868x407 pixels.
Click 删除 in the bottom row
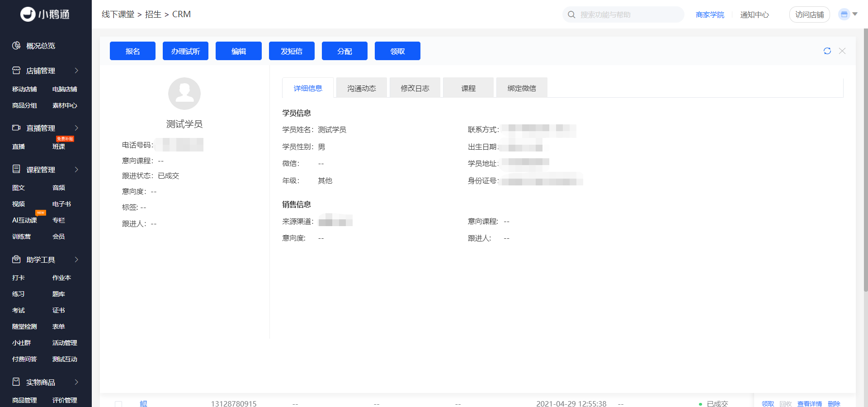(834, 404)
